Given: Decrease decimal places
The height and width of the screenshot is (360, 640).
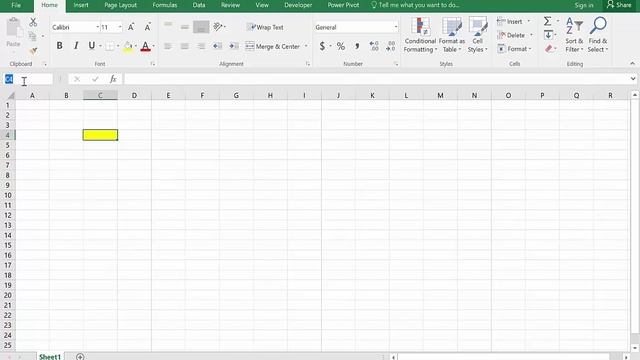Looking at the screenshot, I should [x=391, y=46].
